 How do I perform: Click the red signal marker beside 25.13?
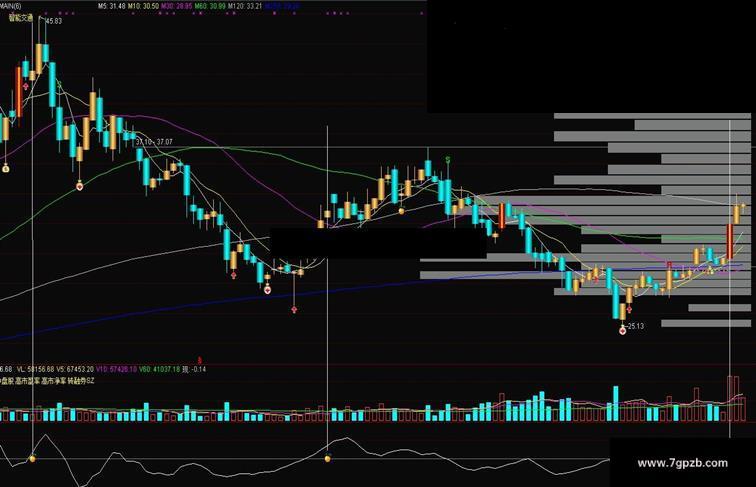point(622,330)
